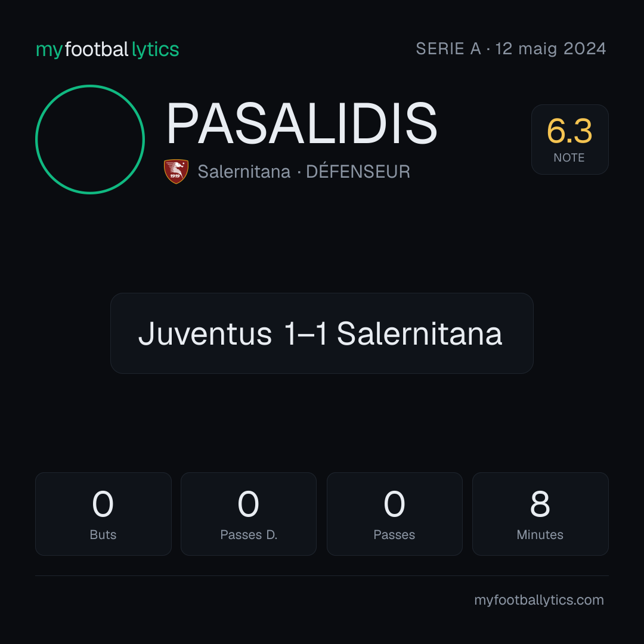
Task: Click the PASALIDIS player name heading
Action: pyautogui.click(x=302, y=123)
